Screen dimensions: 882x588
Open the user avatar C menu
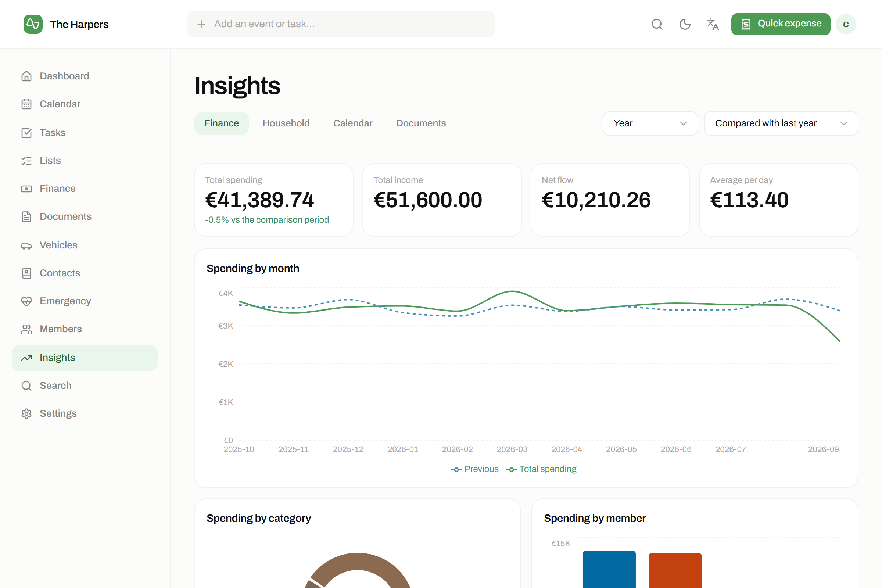[x=846, y=24]
